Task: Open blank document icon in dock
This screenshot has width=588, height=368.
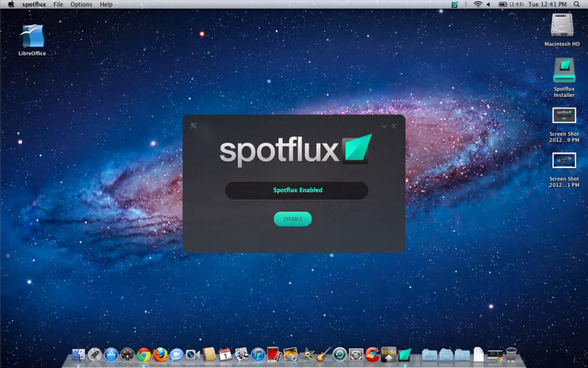Action: tap(478, 355)
